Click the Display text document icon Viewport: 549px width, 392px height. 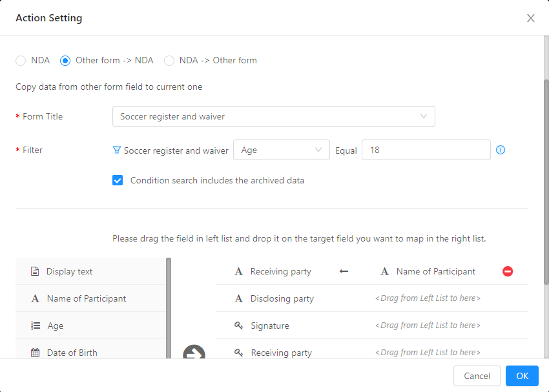coord(35,271)
